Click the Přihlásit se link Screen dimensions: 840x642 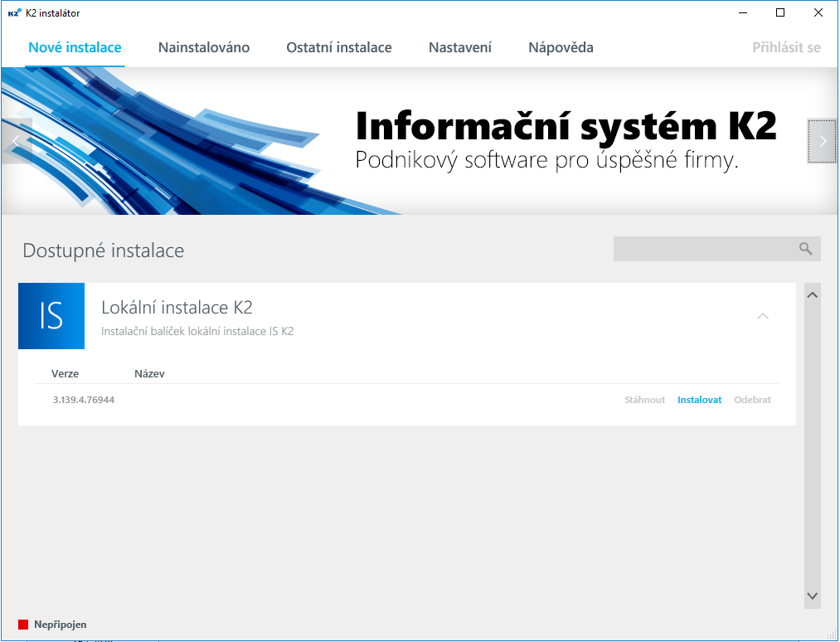coord(786,48)
